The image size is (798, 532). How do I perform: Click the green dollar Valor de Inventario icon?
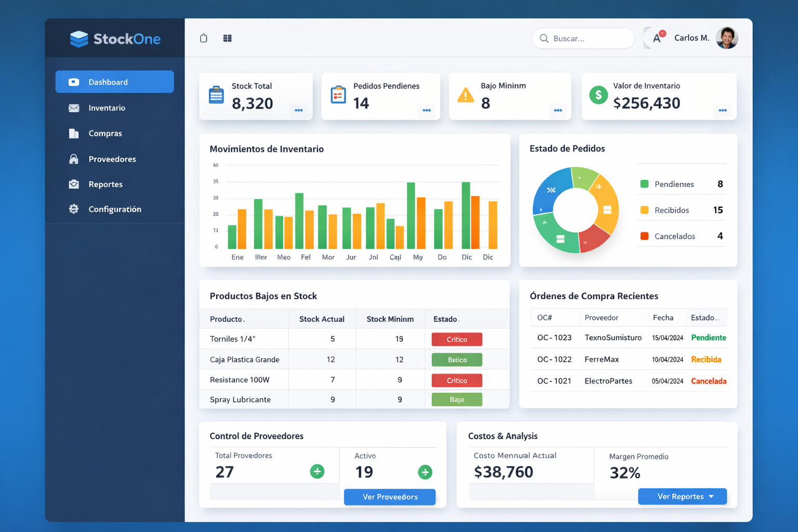point(598,95)
